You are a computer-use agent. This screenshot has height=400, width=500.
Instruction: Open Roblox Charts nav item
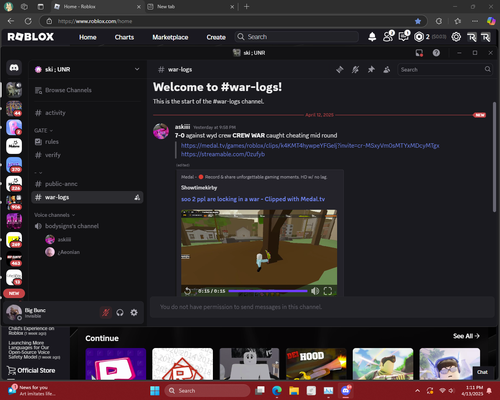[x=124, y=37]
